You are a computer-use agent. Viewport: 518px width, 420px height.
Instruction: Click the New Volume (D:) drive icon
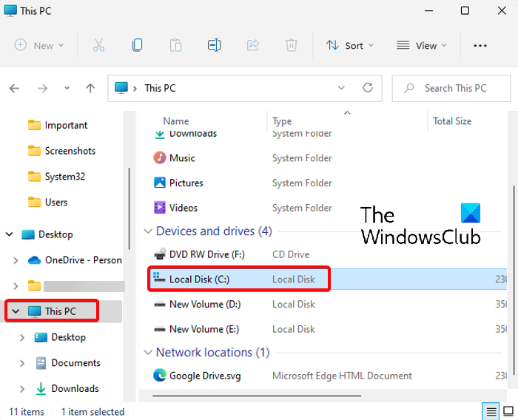coord(160,304)
